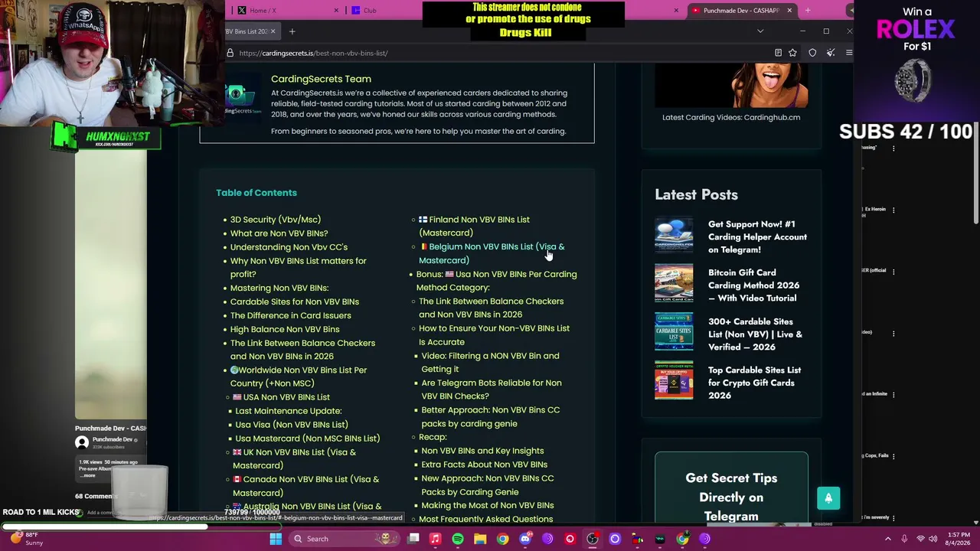
Task: Click the Punchmade Dev channel name
Action: (113, 440)
